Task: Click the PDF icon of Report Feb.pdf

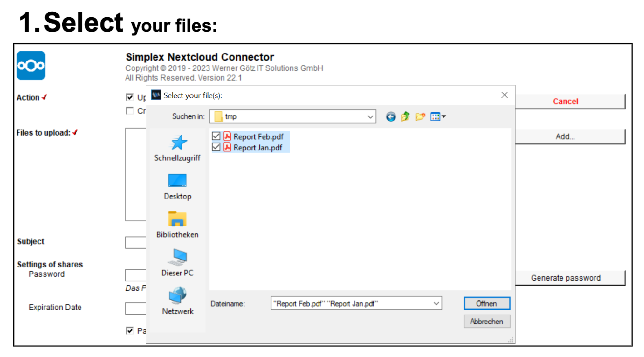Action: point(228,136)
